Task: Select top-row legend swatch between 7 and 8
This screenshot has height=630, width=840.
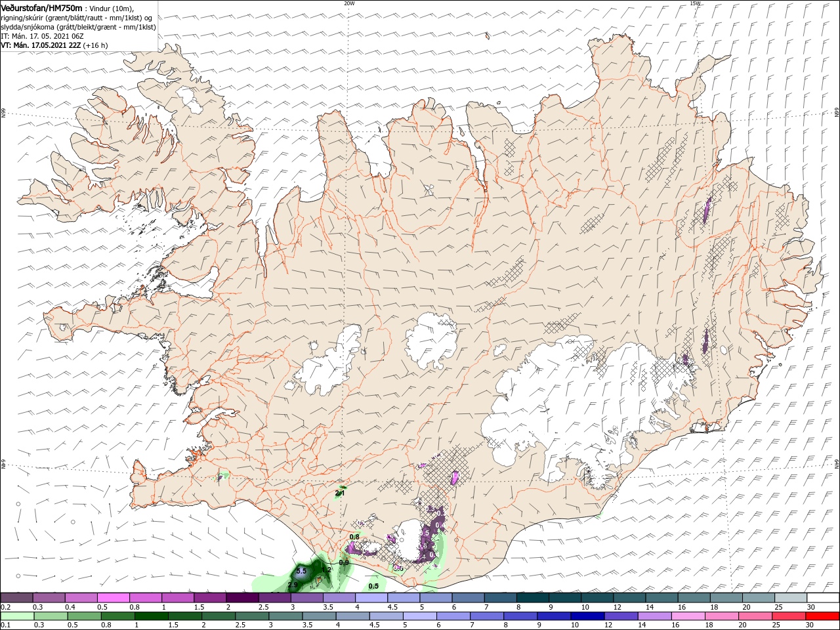Action: click(501, 598)
